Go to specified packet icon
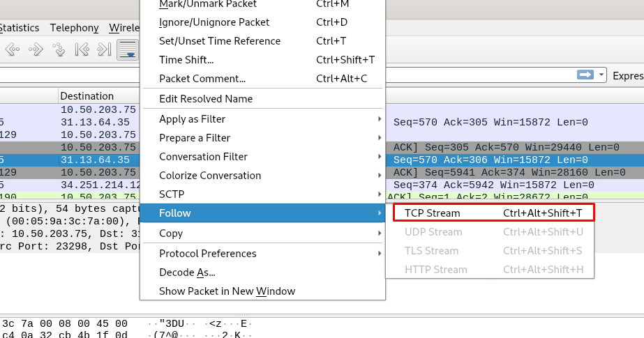The width and height of the screenshot is (644, 338). tap(59, 49)
